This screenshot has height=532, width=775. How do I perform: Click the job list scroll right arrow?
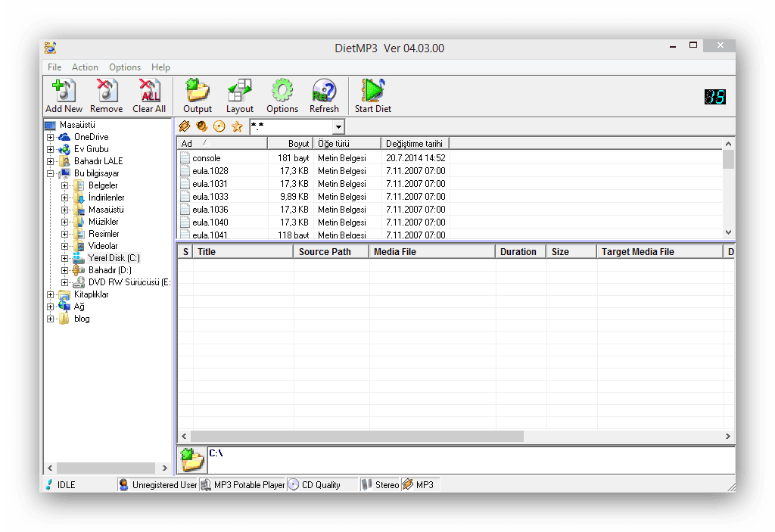727,436
